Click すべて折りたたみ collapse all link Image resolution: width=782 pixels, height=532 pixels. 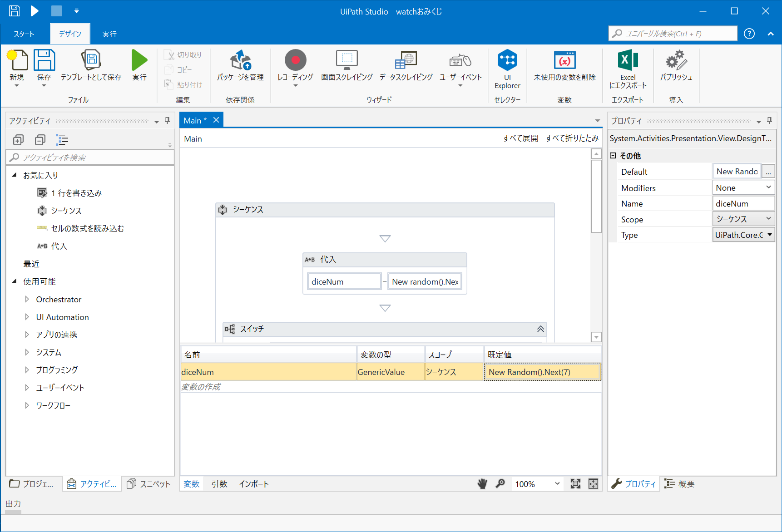[x=572, y=138]
